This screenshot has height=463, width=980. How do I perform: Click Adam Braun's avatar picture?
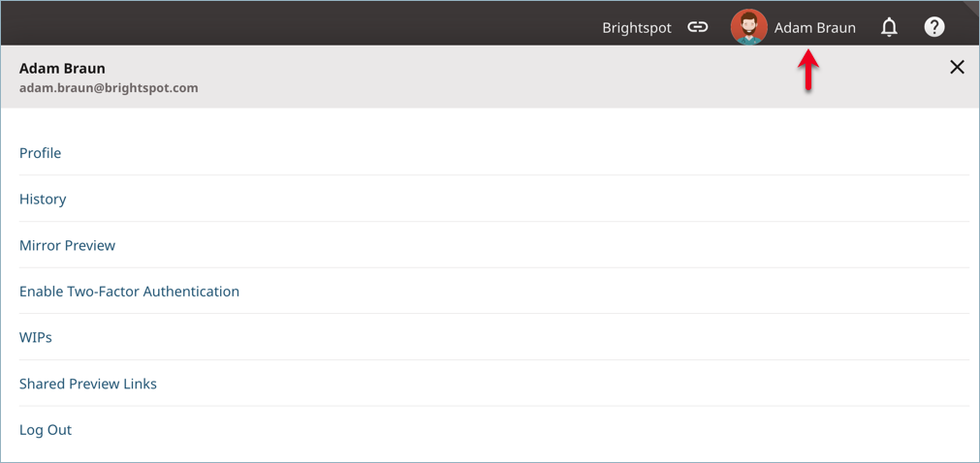tap(748, 27)
